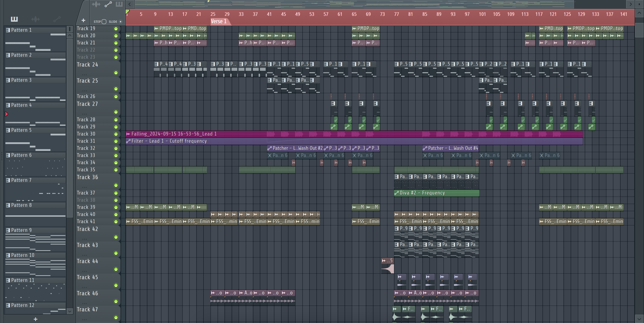Screen dimensions: 644x323
Task: Click the Pattern 12 icon in picker
Action: 8,305
